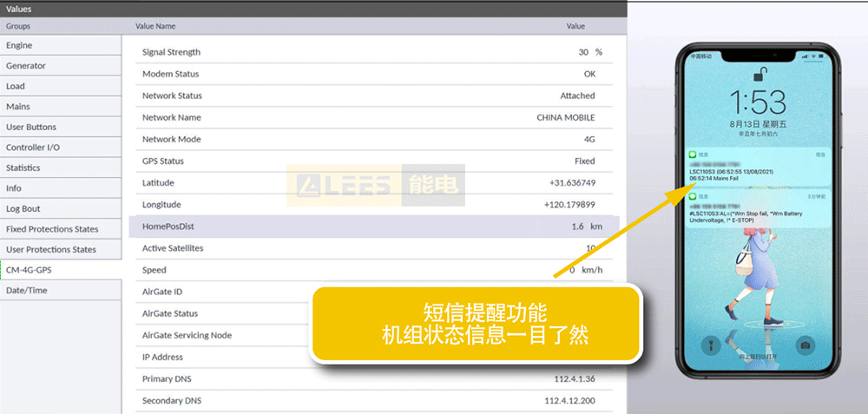Click the 112.4.12.200 DNS value
Image resolution: width=868 pixels, height=414 pixels.
click(570, 401)
